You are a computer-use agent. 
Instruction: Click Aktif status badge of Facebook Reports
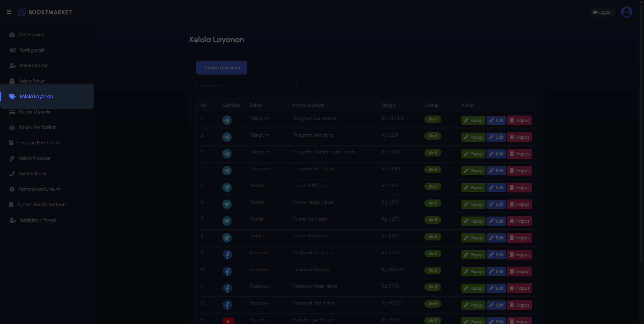click(432, 270)
